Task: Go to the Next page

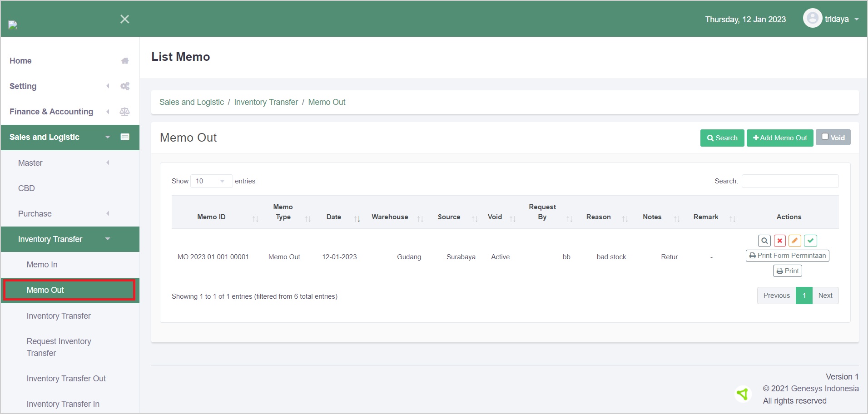Action: tap(825, 296)
